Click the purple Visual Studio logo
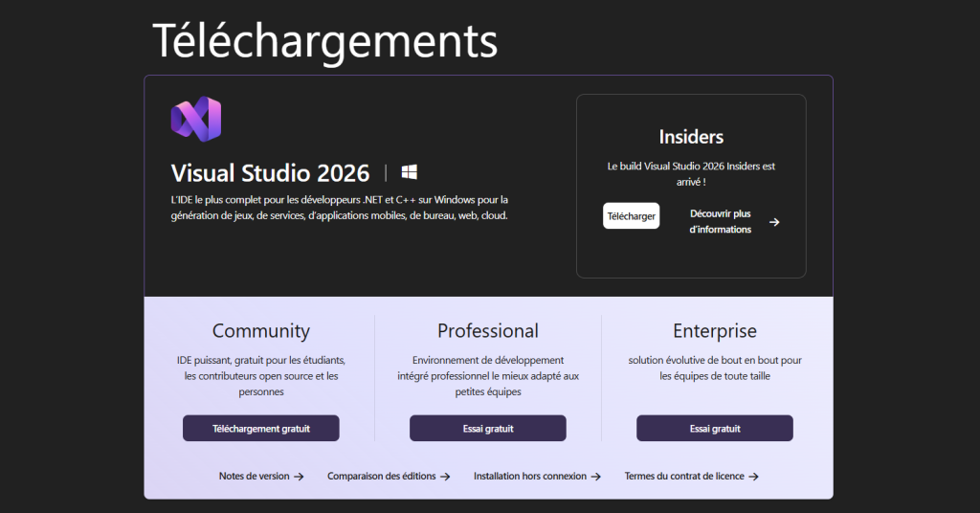The width and height of the screenshot is (980, 513). click(195, 119)
